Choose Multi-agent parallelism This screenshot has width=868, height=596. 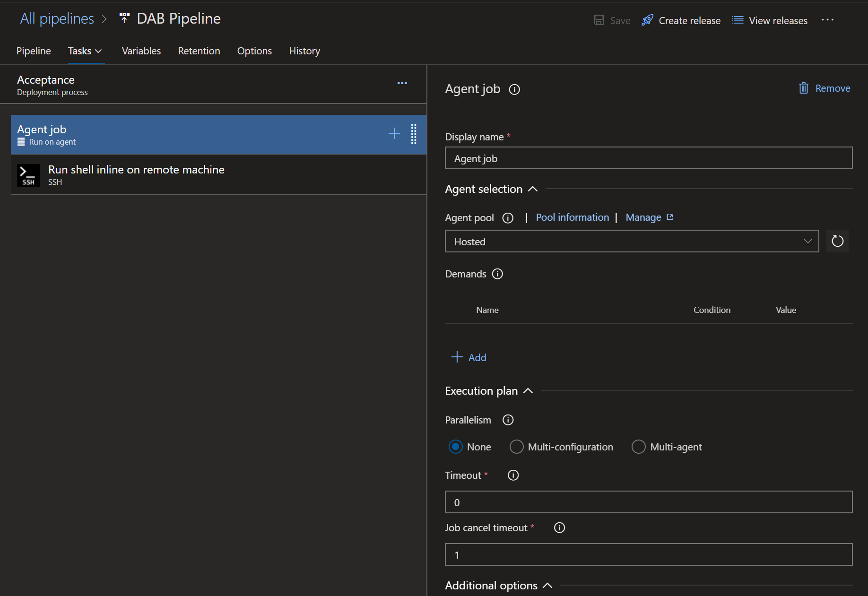click(639, 447)
